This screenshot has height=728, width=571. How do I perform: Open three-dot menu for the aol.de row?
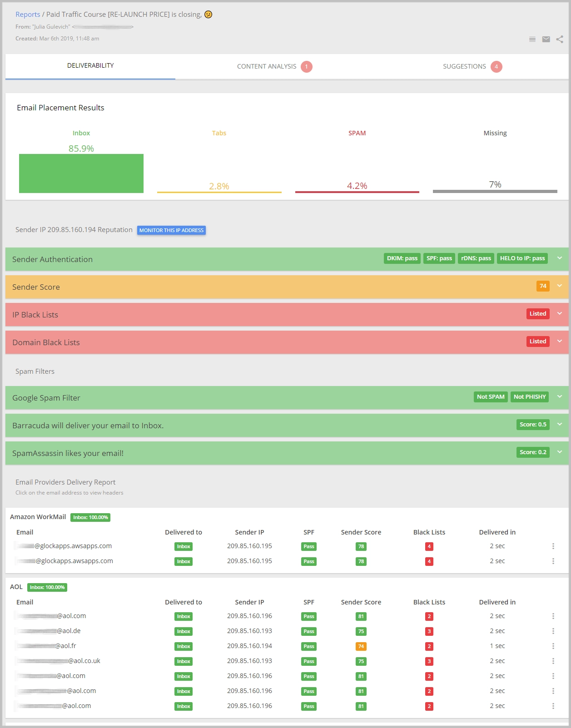(553, 631)
